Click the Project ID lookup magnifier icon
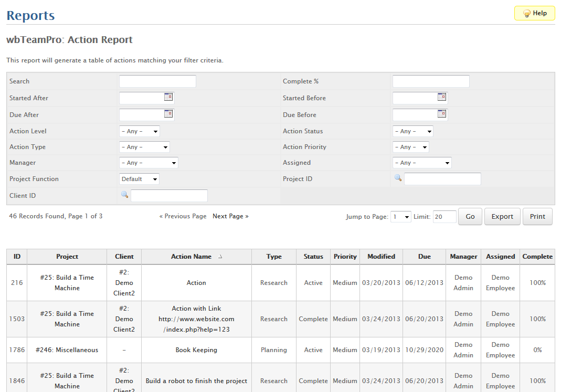Screen dimensions: 561x392 tap(398, 178)
